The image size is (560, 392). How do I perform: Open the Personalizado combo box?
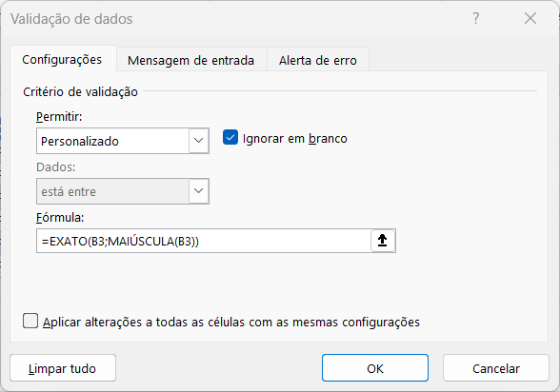pos(123,141)
